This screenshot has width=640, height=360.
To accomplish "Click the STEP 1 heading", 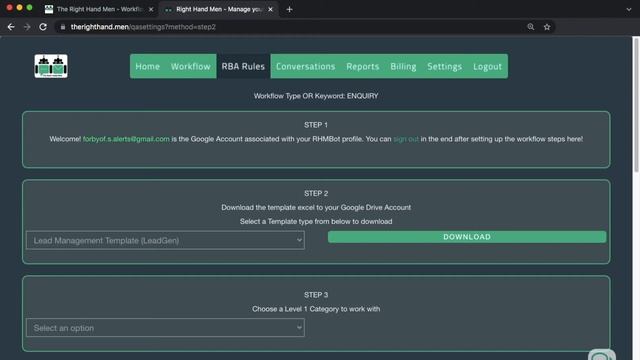I will (x=316, y=125).
